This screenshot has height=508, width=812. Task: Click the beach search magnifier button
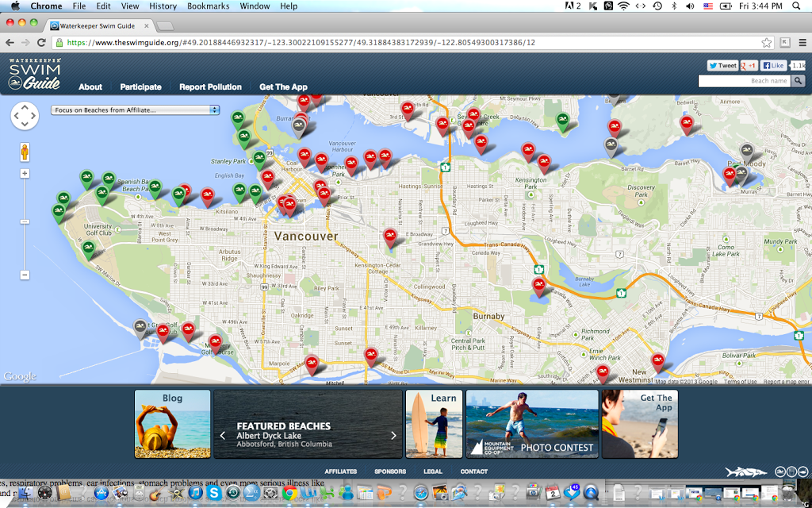[799, 81]
